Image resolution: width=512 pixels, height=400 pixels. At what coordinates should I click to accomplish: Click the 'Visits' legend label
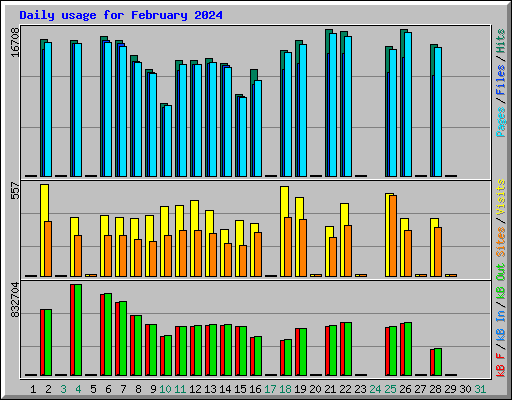[x=501, y=197]
